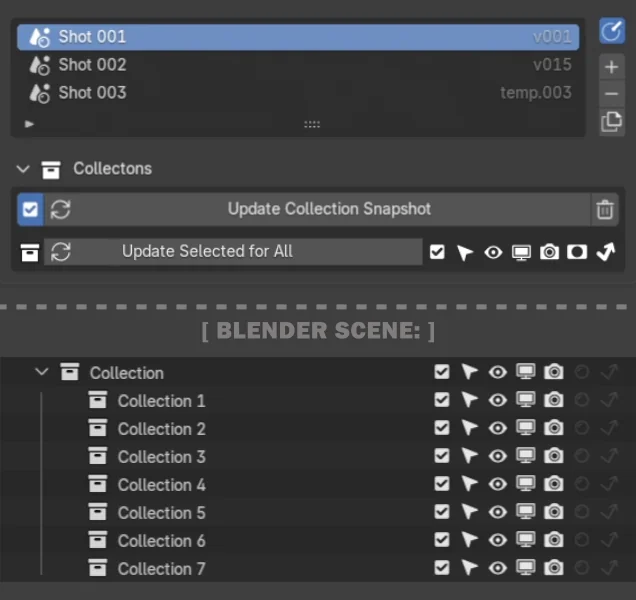
Task: Toggle Collection 1 selectable arrow icon
Action: (469, 400)
